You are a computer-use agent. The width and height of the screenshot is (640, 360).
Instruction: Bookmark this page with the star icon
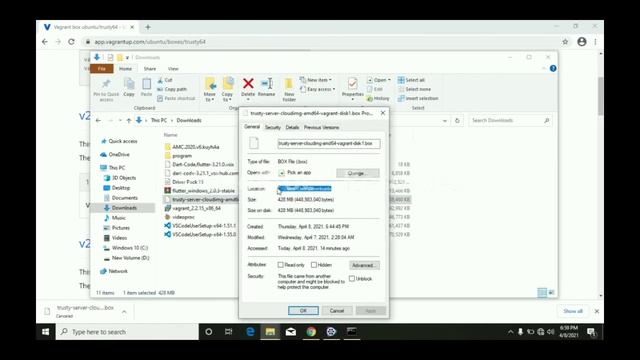565,42
